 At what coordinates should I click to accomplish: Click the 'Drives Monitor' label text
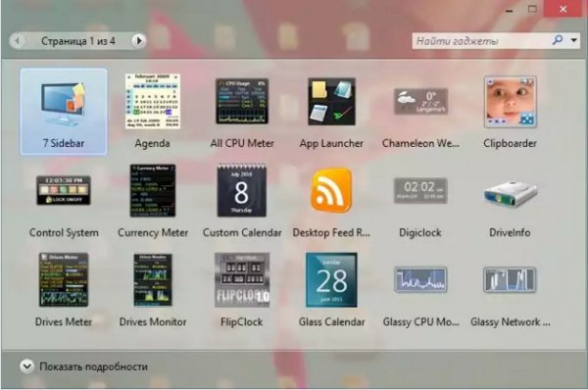(x=153, y=321)
